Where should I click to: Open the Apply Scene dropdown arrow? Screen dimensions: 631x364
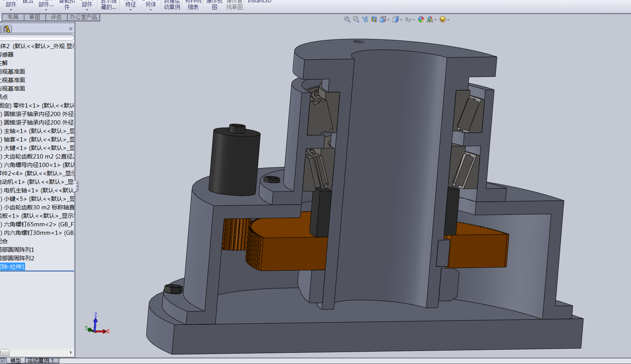coord(436,20)
